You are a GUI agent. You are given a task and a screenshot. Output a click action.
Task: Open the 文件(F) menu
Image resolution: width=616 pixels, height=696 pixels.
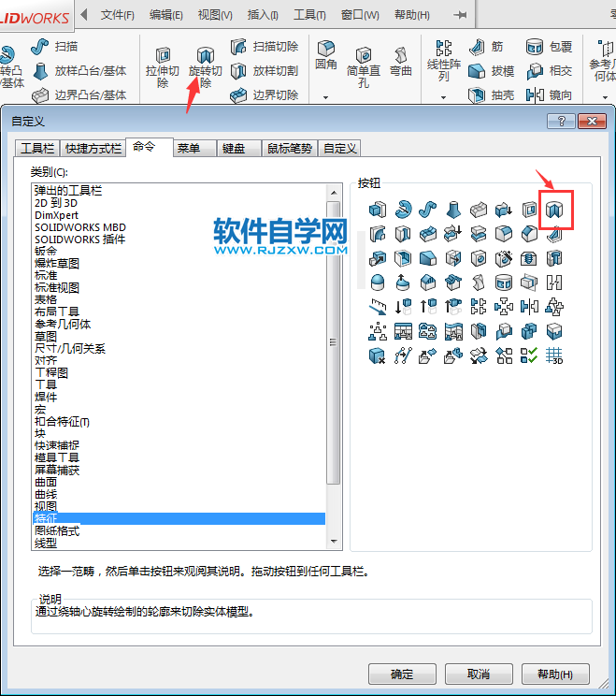pyautogui.click(x=118, y=15)
